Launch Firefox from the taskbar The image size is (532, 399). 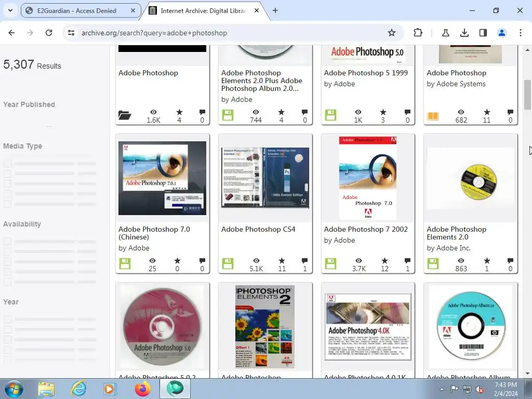coord(143,389)
